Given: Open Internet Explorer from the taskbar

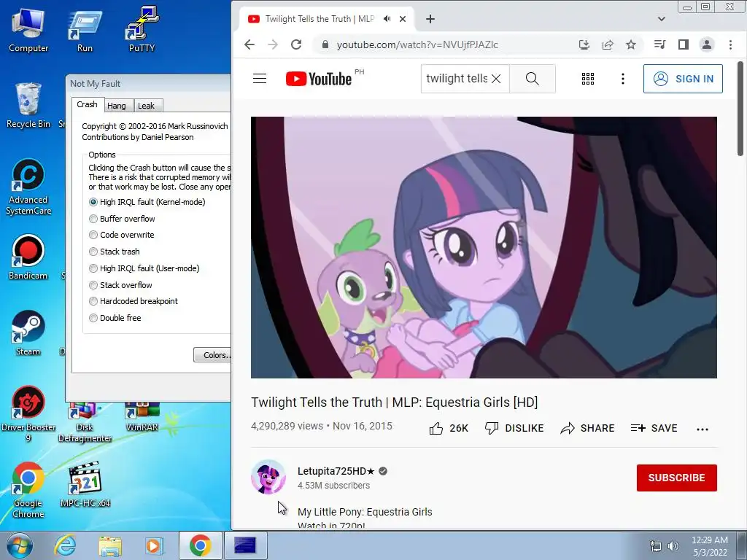Looking at the screenshot, I should tap(65, 545).
